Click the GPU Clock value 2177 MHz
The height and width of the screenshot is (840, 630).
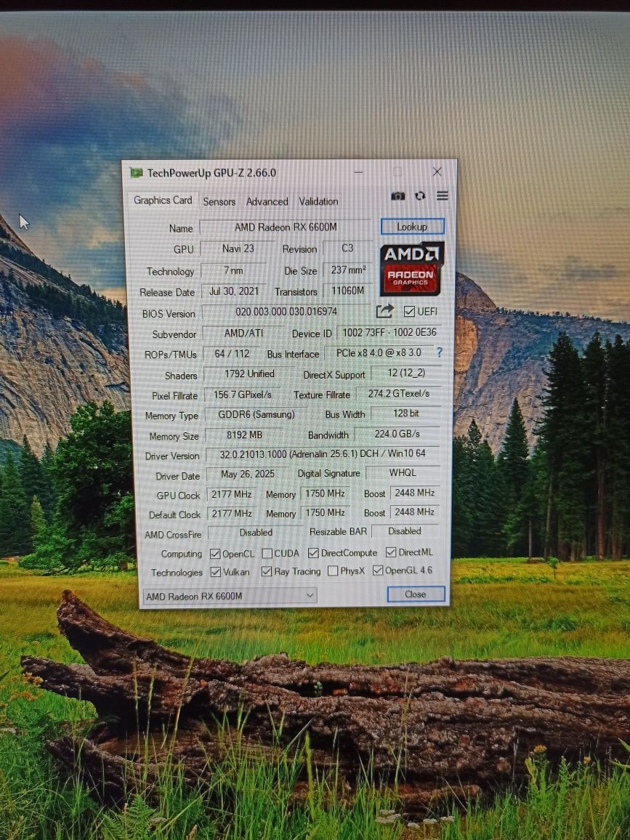pyautogui.click(x=231, y=494)
